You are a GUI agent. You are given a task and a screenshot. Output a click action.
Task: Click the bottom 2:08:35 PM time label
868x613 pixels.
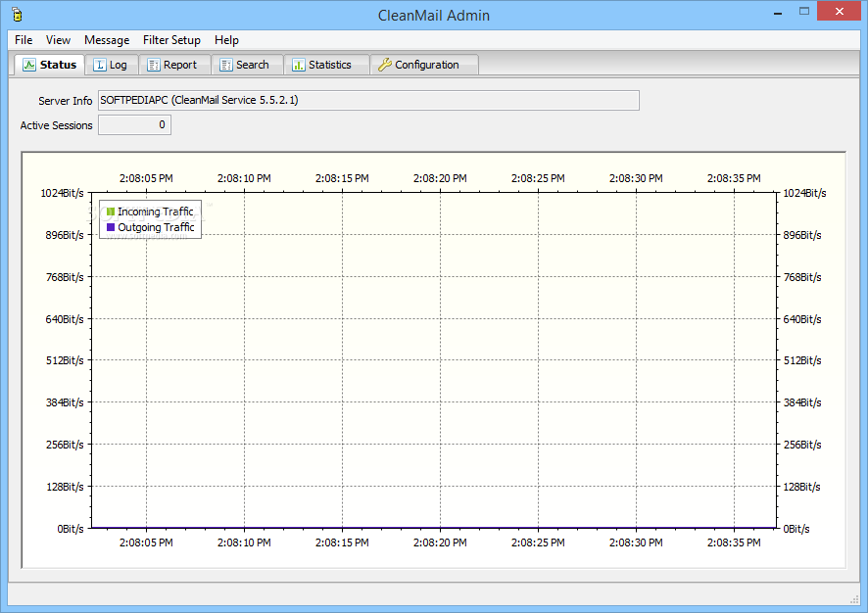734,542
